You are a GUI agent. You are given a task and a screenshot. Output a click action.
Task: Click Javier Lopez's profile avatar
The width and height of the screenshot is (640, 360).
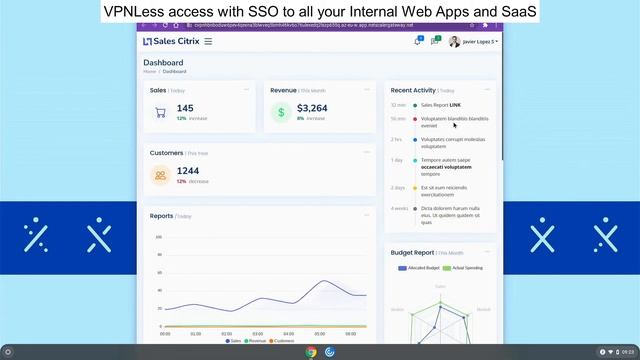click(454, 41)
